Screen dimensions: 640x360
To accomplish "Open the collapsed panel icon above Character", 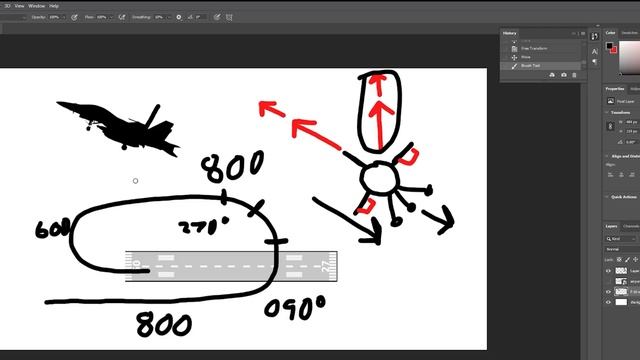I will pos(594,37).
